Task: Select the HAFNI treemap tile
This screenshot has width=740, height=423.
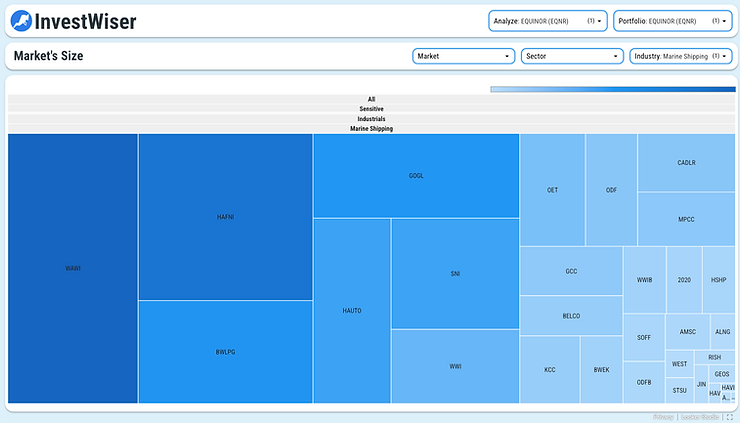Action: click(226, 217)
